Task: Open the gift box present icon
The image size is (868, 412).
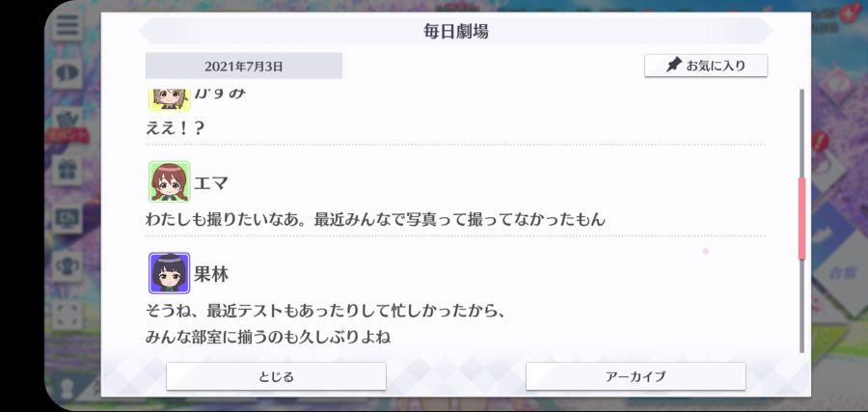Action: point(68,170)
